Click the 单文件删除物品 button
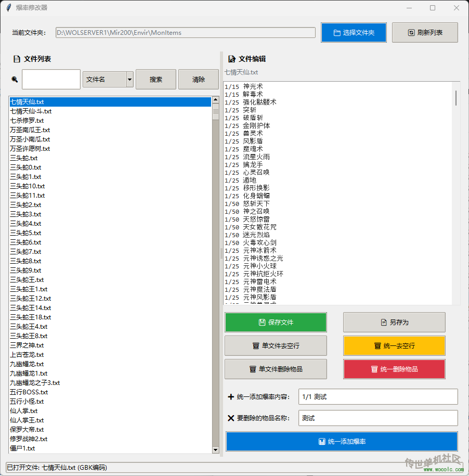 tap(276, 369)
